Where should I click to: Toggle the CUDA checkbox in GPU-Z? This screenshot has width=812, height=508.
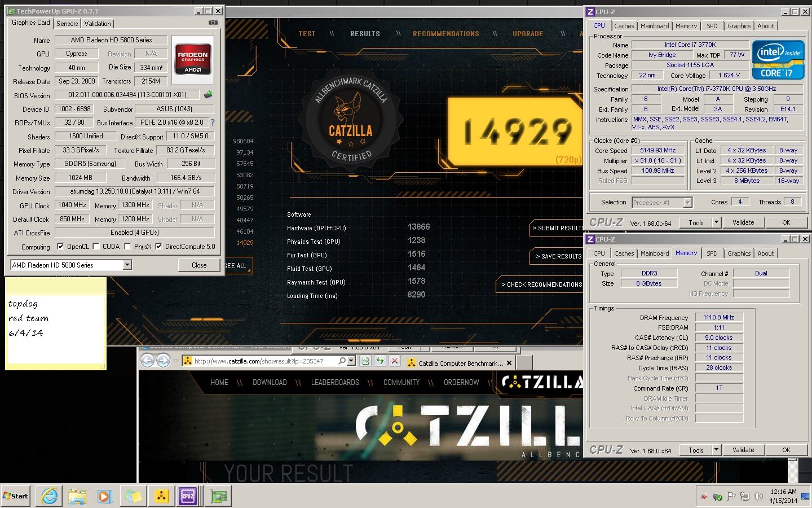(x=96, y=246)
